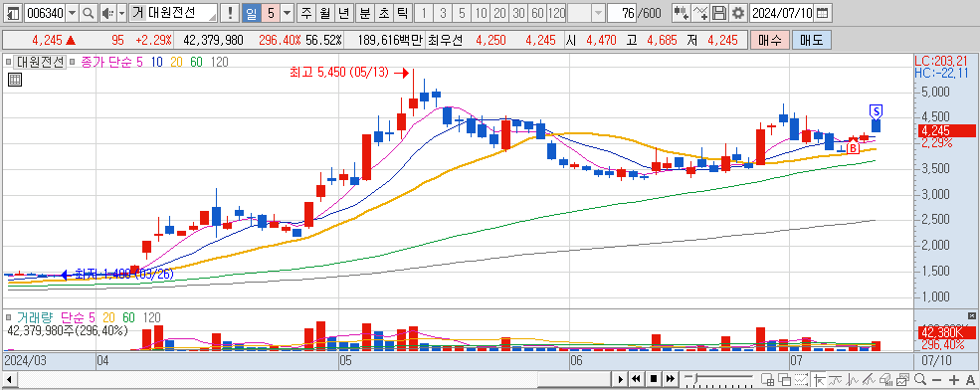Click the candle count field showing 76
980x390 pixels.
click(621, 13)
